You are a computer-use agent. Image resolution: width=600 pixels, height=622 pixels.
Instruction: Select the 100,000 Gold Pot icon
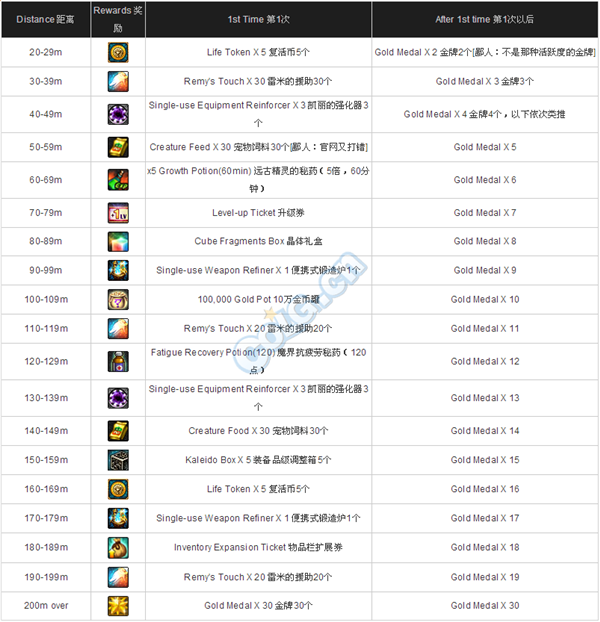[118, 299]
